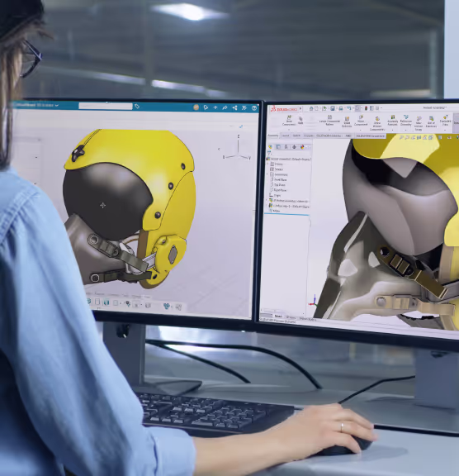
Task: Select the top-level assembly in the feature tree
Action: click(x=289, y=159)
